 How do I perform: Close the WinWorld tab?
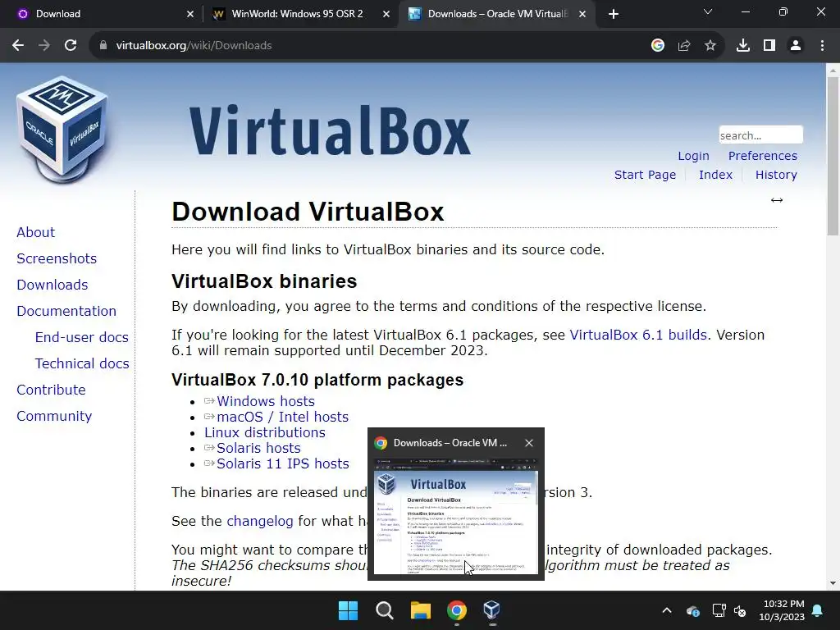coord(386,15)
